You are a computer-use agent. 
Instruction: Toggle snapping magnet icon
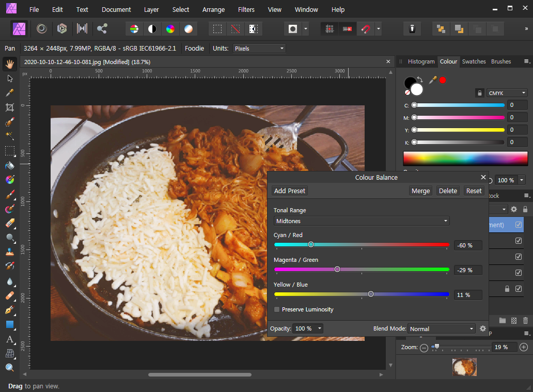[366, 29]
